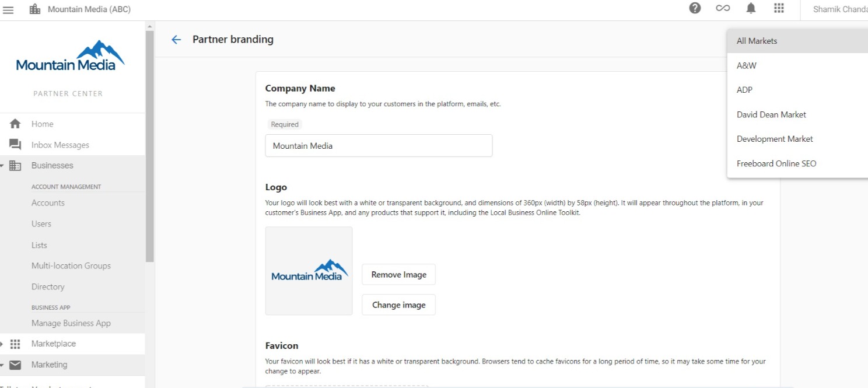The height and width of the screenshot is (388, 868).
Task: Click the PARTNER CENTER label
Action: point(68,93)
